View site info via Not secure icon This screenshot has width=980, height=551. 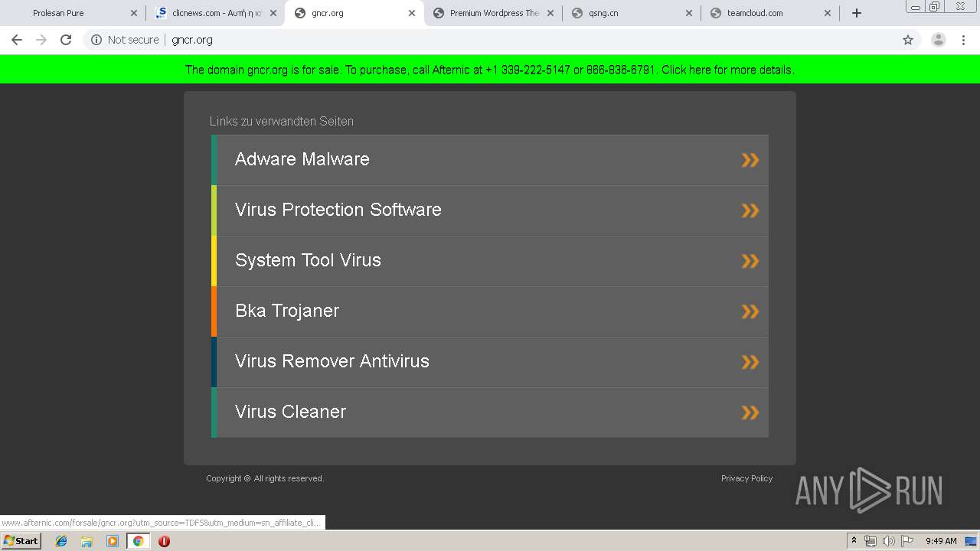[96, 40]
